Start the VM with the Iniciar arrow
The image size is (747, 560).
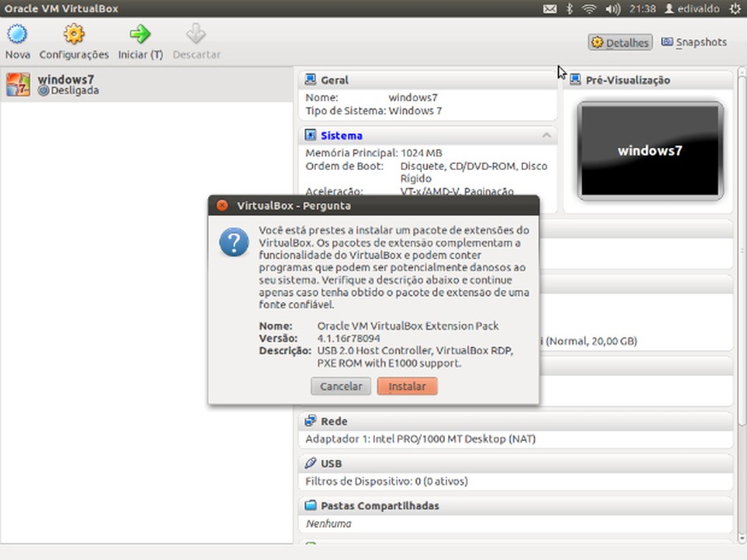140,34
